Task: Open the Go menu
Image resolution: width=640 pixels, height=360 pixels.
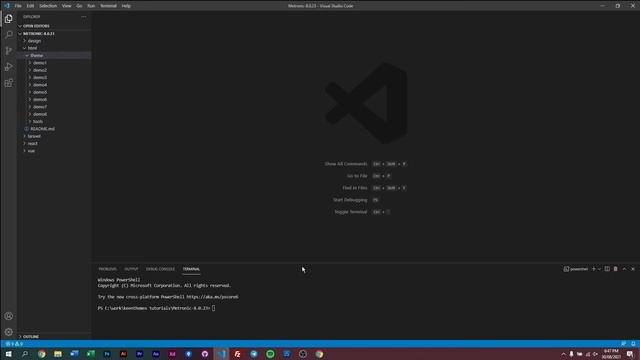Action: coord(79,6)
